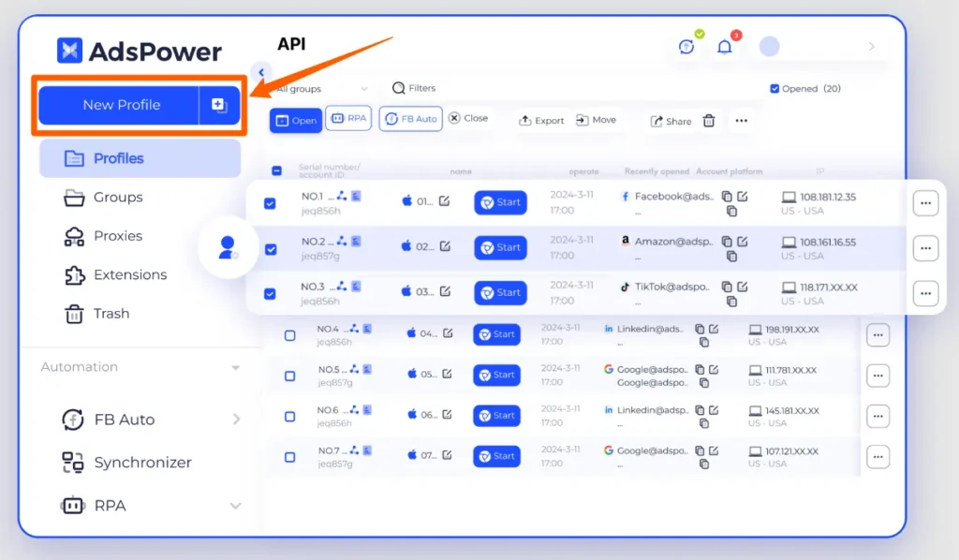Viewport: 959px width, 560px height.
Task: Open the Filters search
Action: [414, 88]
